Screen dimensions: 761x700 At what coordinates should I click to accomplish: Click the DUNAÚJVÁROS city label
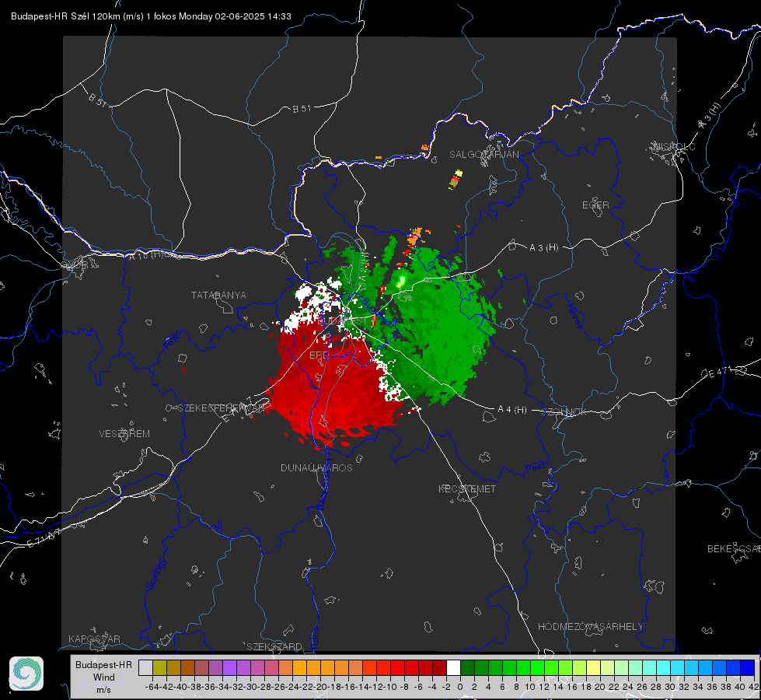pos(316,467)
